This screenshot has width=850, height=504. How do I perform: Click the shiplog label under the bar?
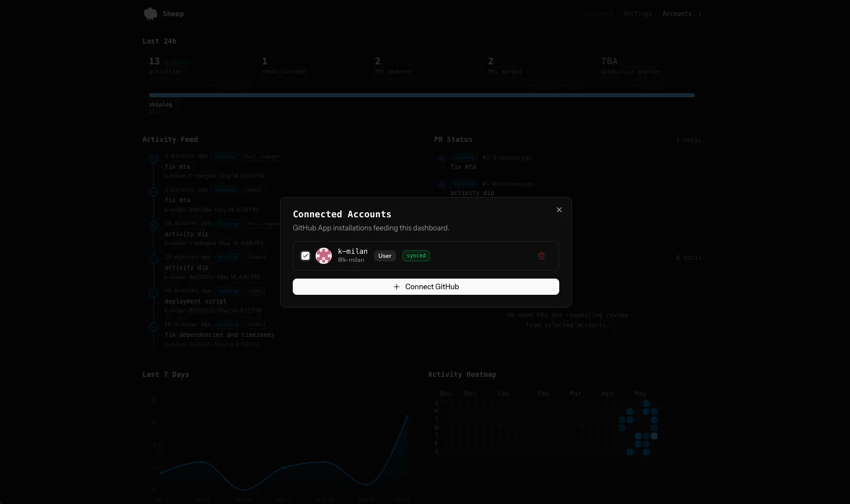(161, 104)
